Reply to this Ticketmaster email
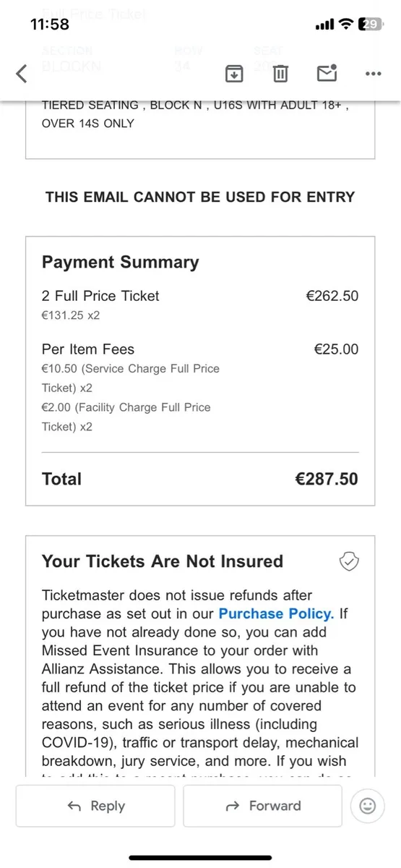401x868 pixels. (95, 806)
